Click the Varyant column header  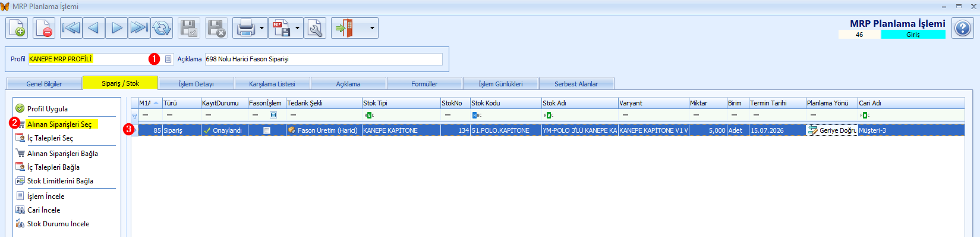653,103
